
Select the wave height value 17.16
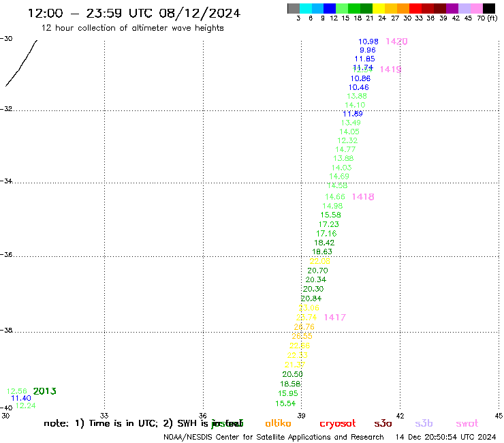pyautogui.click(x=326, y=234)
